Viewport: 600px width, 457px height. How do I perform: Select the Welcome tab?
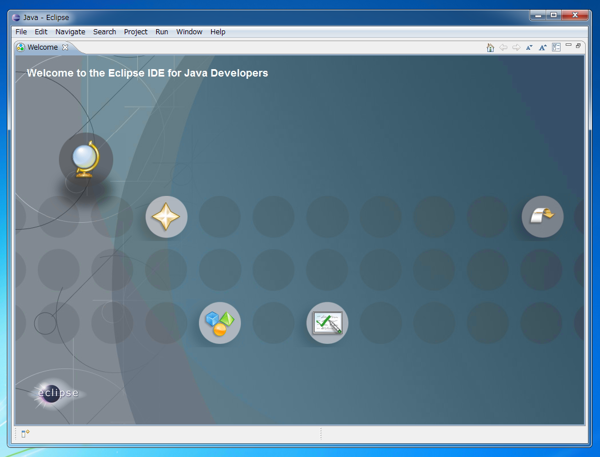coord(42,47)
